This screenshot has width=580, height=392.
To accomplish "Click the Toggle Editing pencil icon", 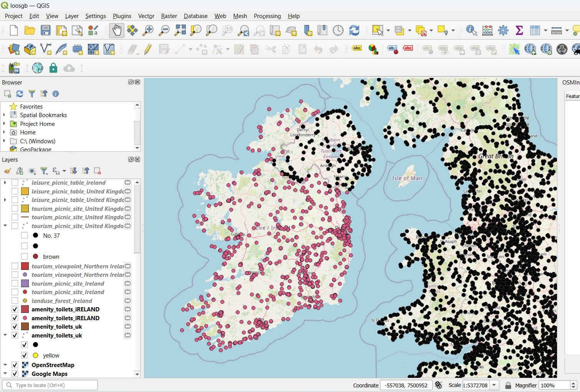I will [148, 49].
